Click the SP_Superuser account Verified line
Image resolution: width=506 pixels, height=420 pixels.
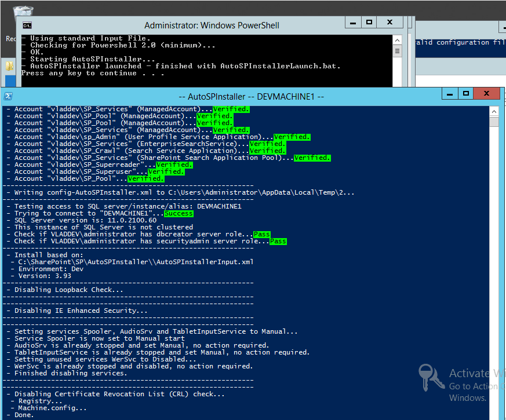coord(96,171)
